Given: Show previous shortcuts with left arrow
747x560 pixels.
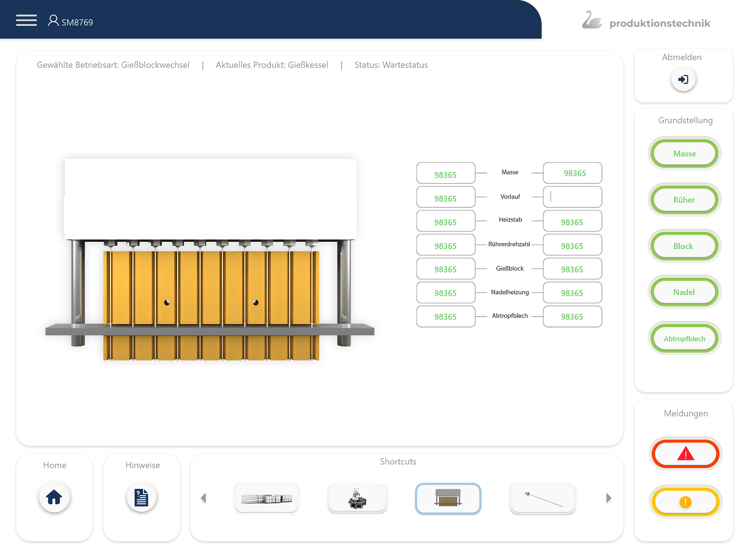Looking at the screenshot, I should click(x=203, y=498).
